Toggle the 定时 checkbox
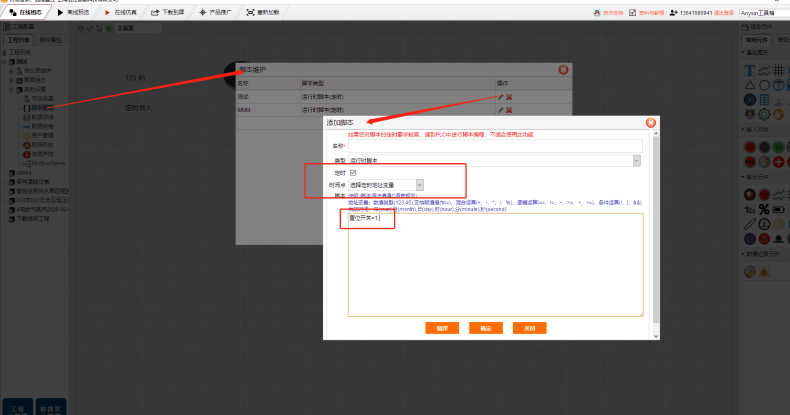Viewport: 790px width, 415px height. tap(352, 173)
